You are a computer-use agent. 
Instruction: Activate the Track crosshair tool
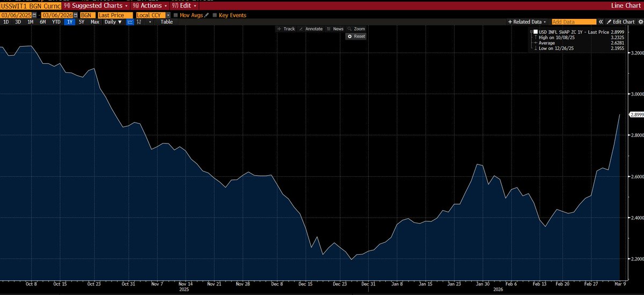(286, 28)
